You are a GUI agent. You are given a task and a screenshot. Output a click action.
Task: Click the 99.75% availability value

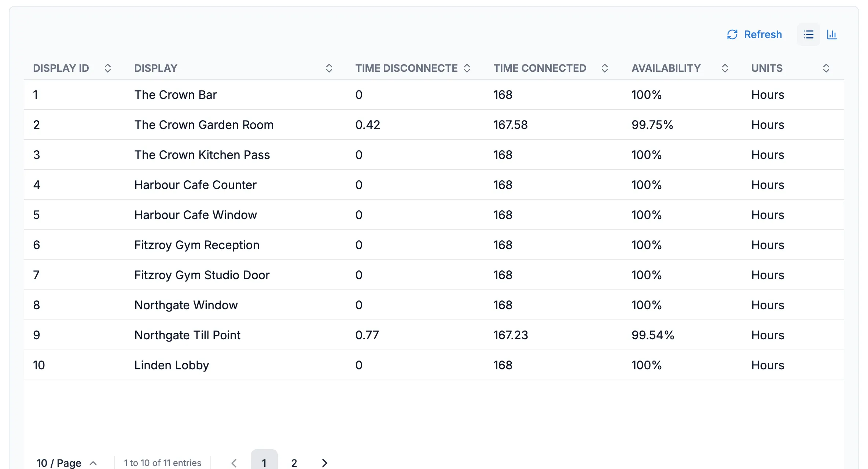click(652, 125)
